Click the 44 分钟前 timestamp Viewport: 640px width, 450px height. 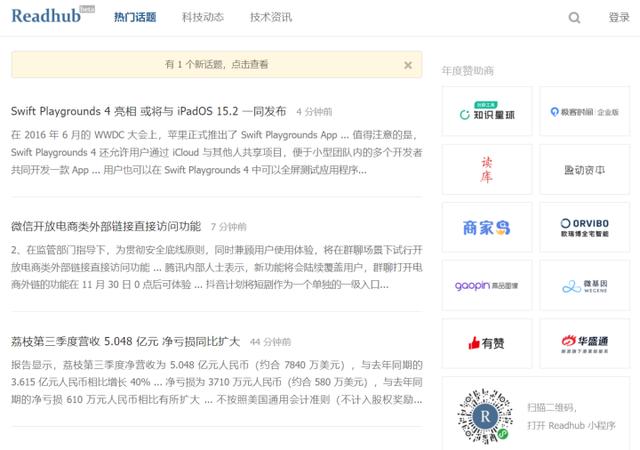pyautogui.click(x=271, y=342)
